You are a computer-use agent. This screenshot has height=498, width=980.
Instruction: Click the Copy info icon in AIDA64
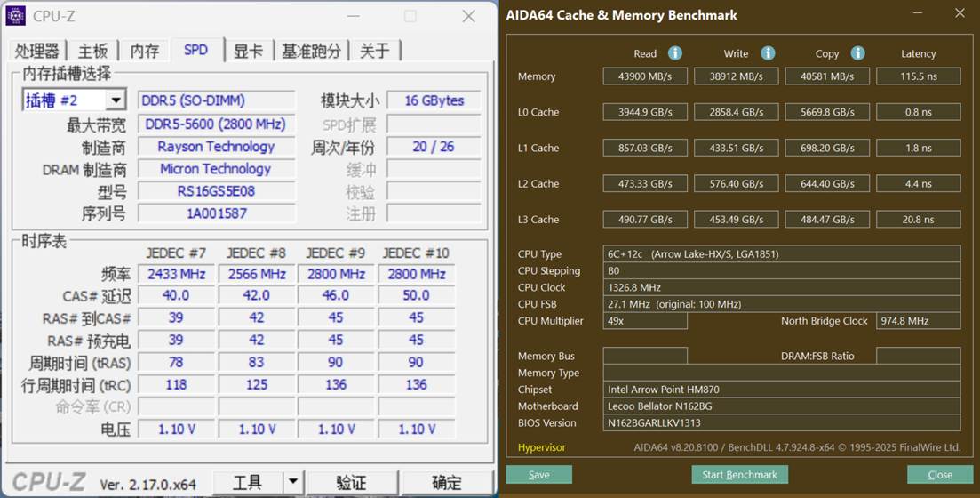click(x=858, y=53)
